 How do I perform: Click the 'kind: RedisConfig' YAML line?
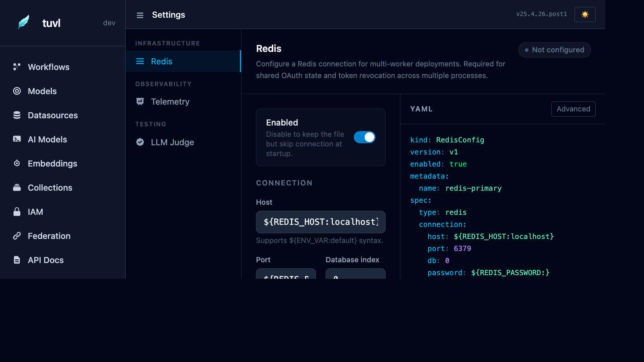(447, 140)
